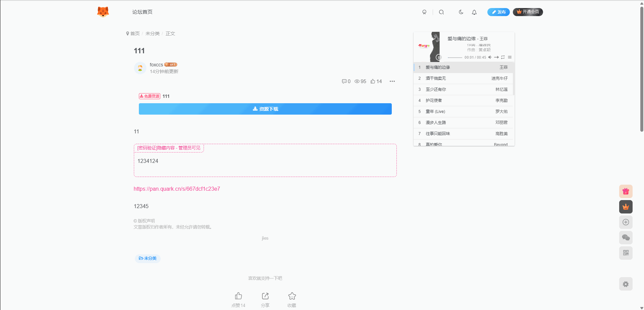This screenshot has height=310, width=644.
Task: Click the 免费资源 tag badge
Action: [150, 96]
